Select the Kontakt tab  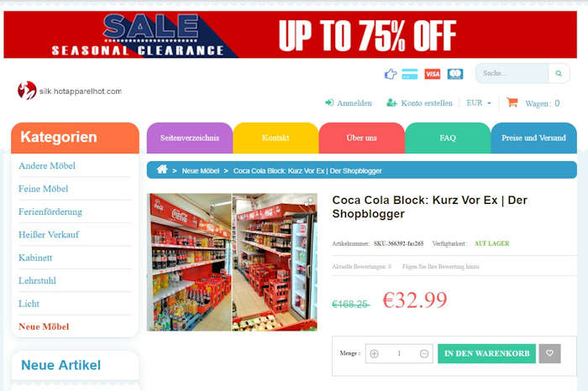(x=276, y=138)
